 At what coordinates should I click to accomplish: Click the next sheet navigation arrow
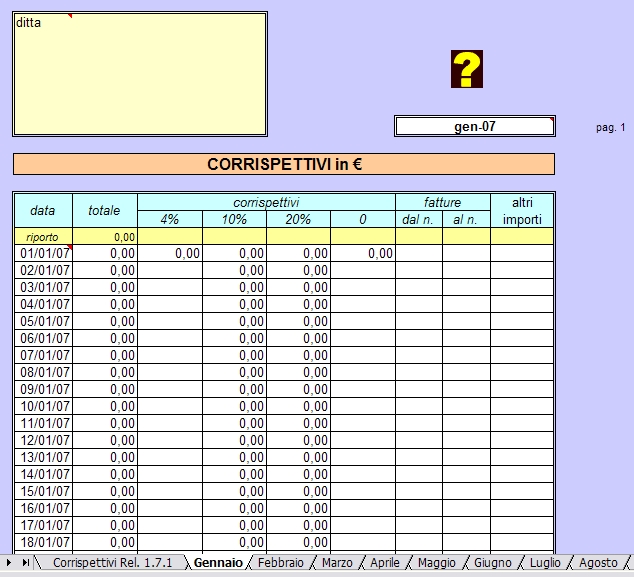(10, 563)
